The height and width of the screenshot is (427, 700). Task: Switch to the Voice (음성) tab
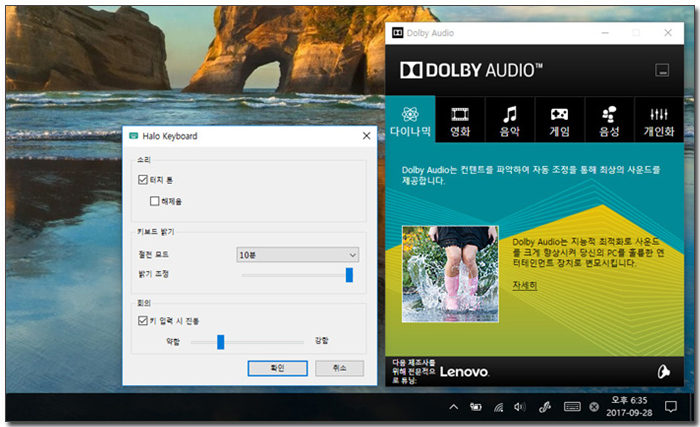tap(609, 120)
